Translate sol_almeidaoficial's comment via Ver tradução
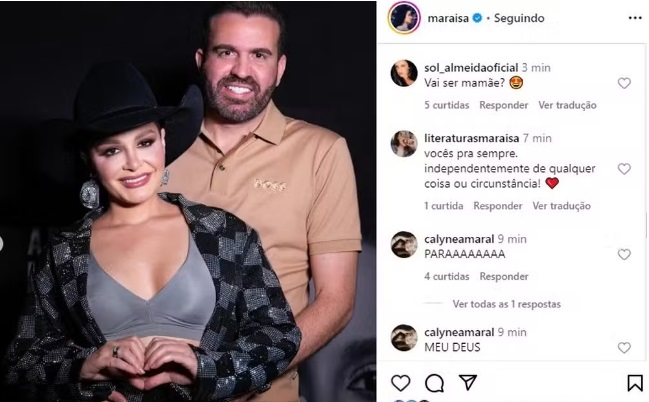This screenshot has width=649, height=402. click(567, 105)
